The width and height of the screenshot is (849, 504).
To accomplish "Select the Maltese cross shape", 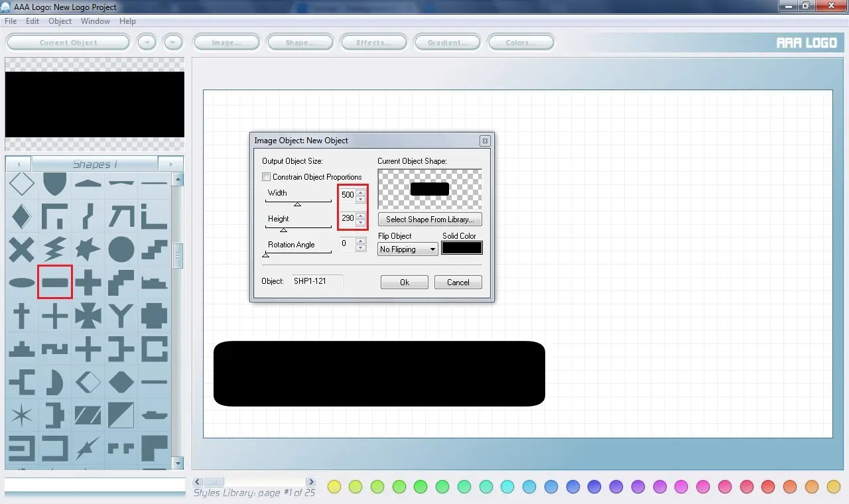I will 88,316.
